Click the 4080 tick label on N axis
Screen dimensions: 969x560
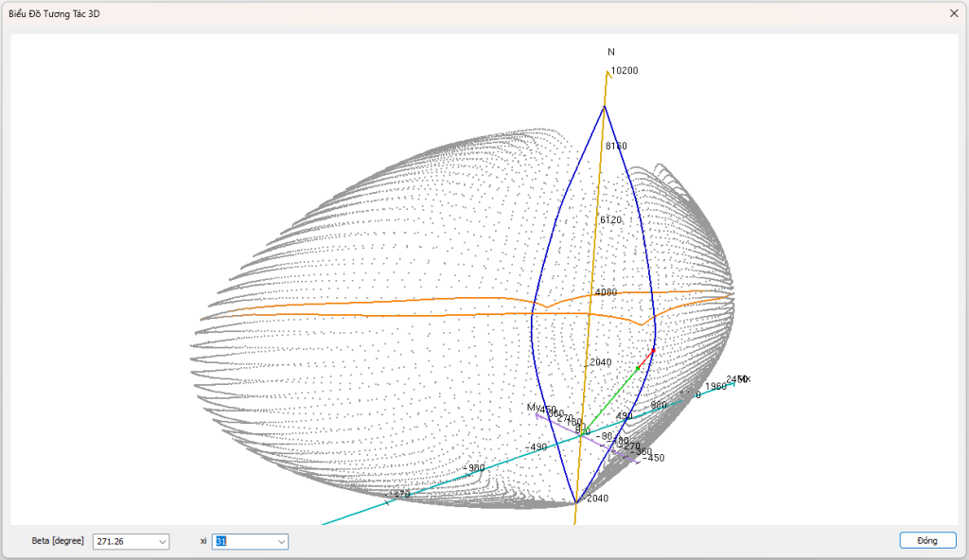point(606,292)
